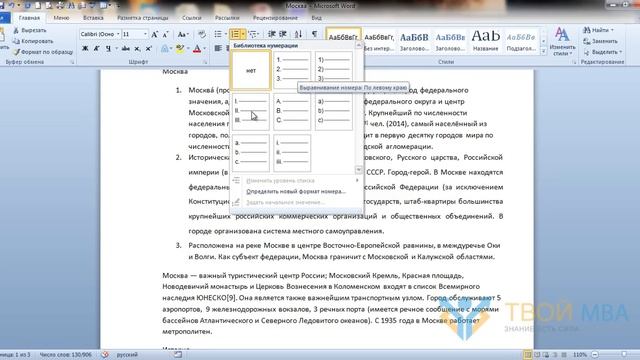Viewport: 640px width, 360px height.
Task: Open the Рецензирование ribbon tab
Action: (275, 18)
